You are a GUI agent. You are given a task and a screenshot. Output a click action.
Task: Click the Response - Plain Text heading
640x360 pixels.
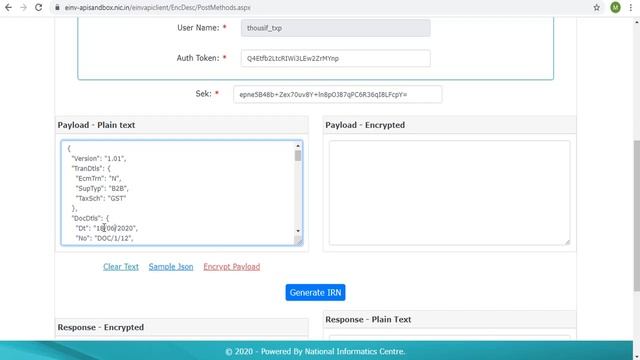(368, 320)
